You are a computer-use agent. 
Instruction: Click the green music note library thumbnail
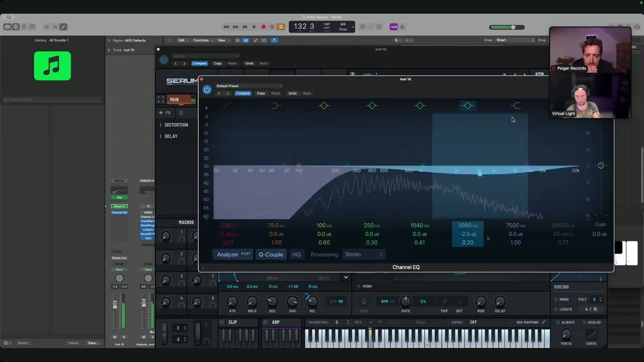[x=52, y=66]
